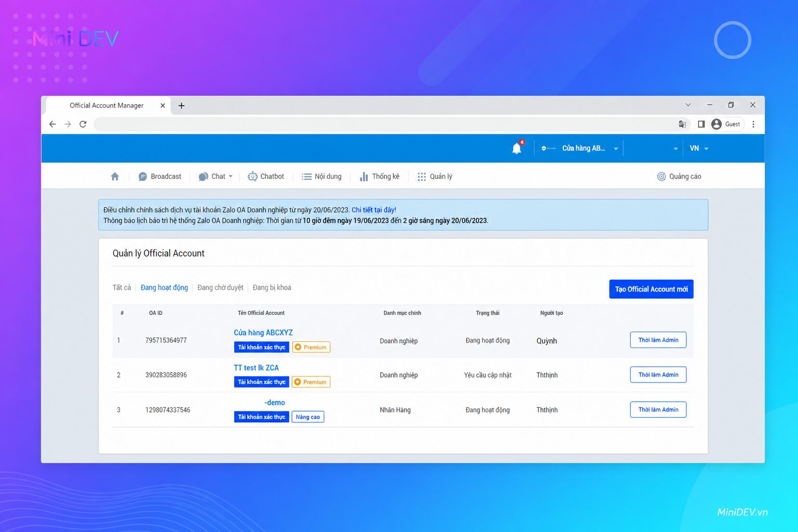Go to the home icon
The image size is (798, 532).
(x=115, y=177)
